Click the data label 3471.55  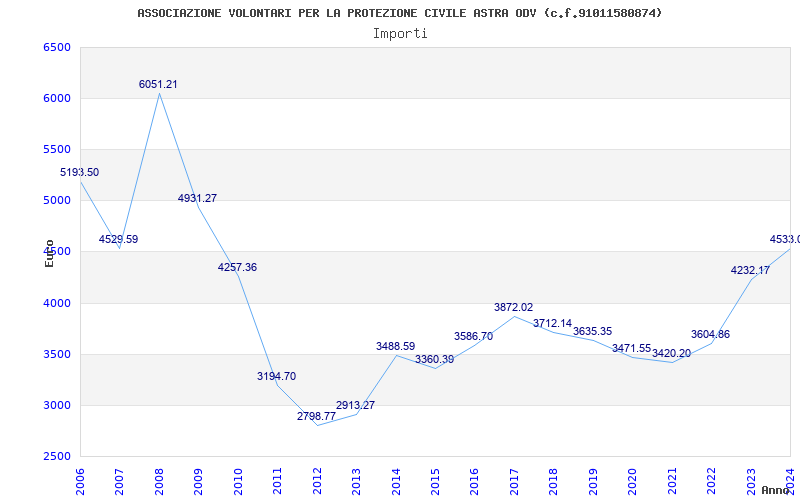(x=632, y=348)
